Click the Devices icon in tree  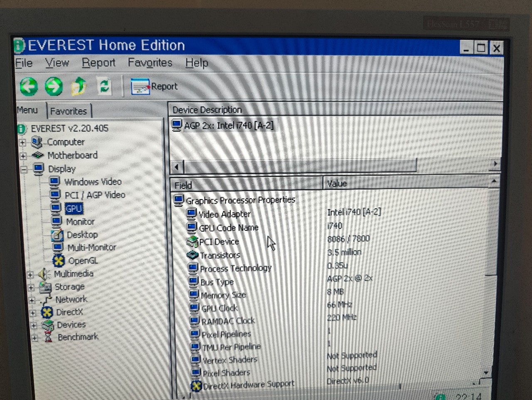point(48,325)
